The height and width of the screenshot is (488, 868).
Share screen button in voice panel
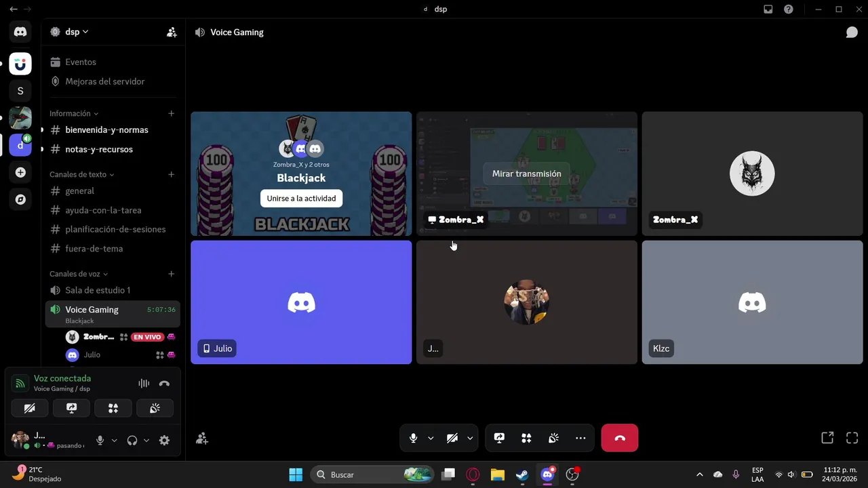click(72, 408)
